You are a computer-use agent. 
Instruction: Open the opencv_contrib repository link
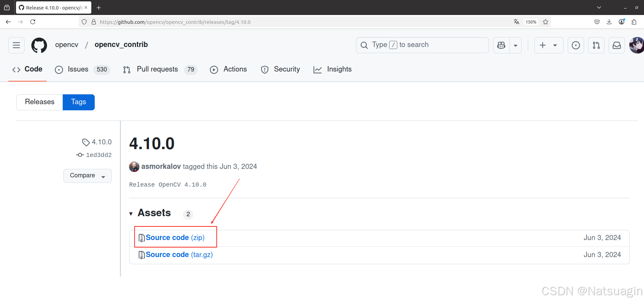121,45
